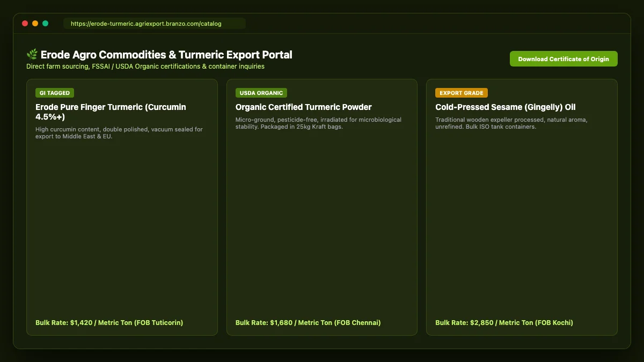This screenshot has height=362, width=644.
Task: Click the URL address bar
Action: (155, 24)
